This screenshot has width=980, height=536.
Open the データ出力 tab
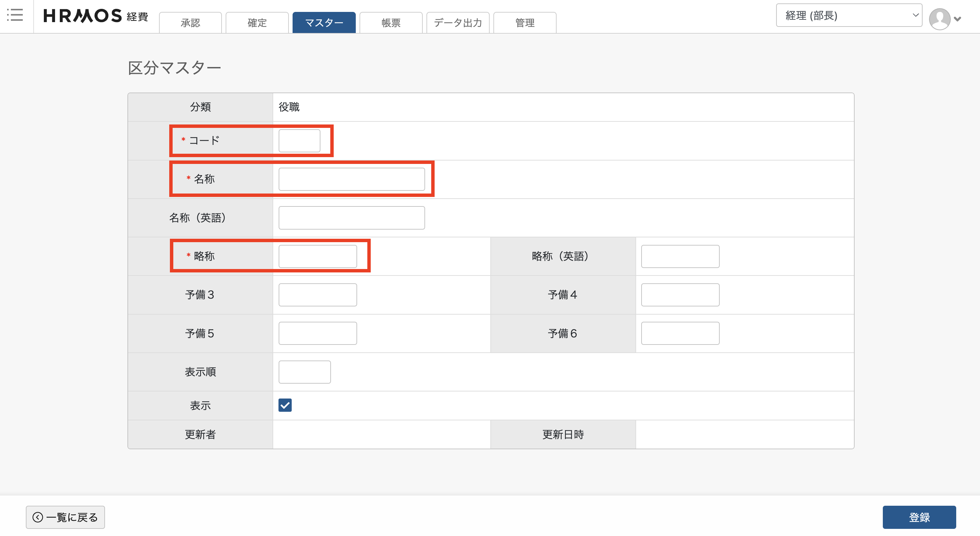458,23
